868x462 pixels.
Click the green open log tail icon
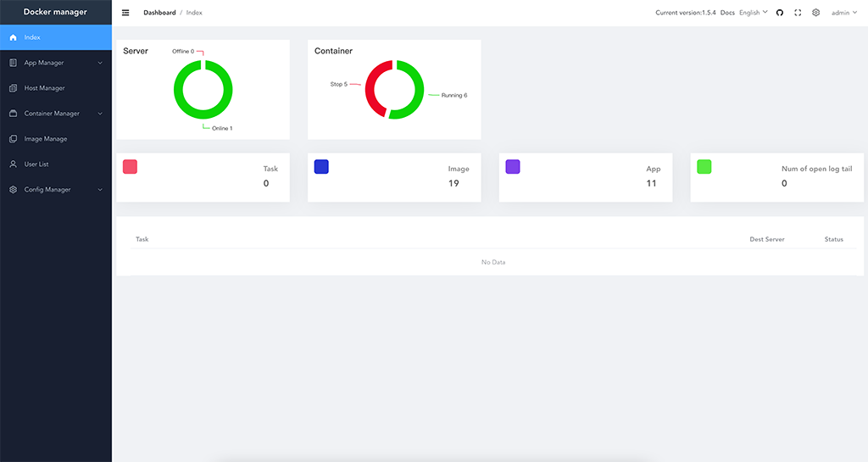coord(704,166)
